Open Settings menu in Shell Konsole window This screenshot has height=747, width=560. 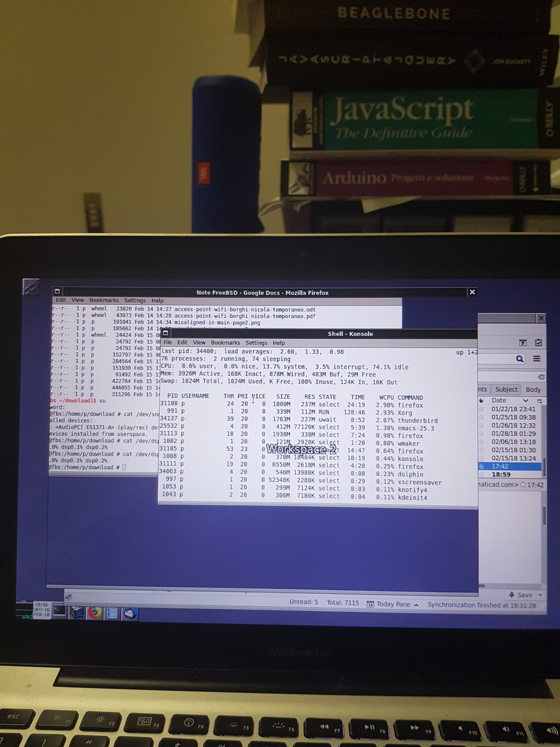click(x=256, y=343)
